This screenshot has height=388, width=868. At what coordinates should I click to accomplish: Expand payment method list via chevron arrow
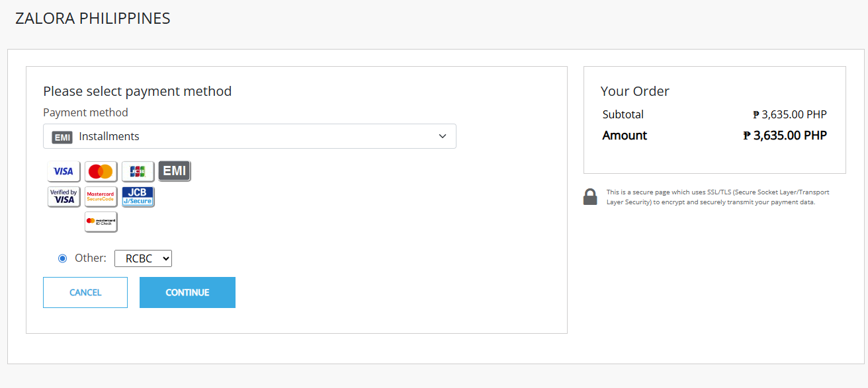(x=443, y=136)
